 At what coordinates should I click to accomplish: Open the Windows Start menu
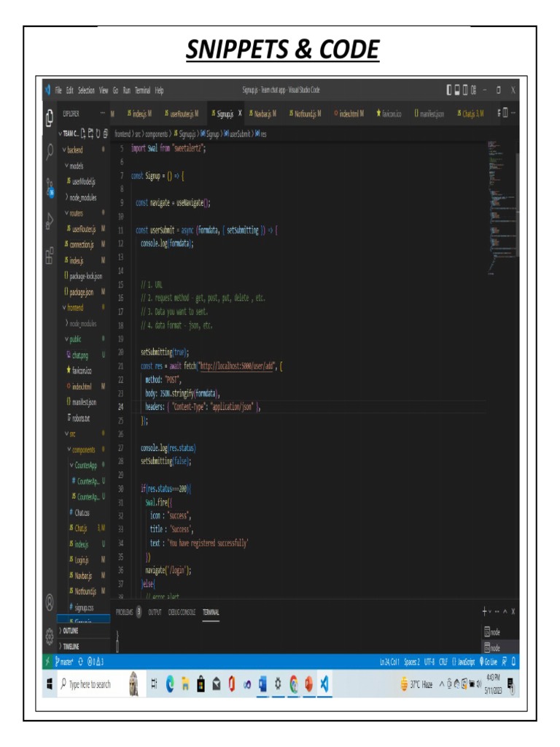pyautogui.click(x=50, y=684)
